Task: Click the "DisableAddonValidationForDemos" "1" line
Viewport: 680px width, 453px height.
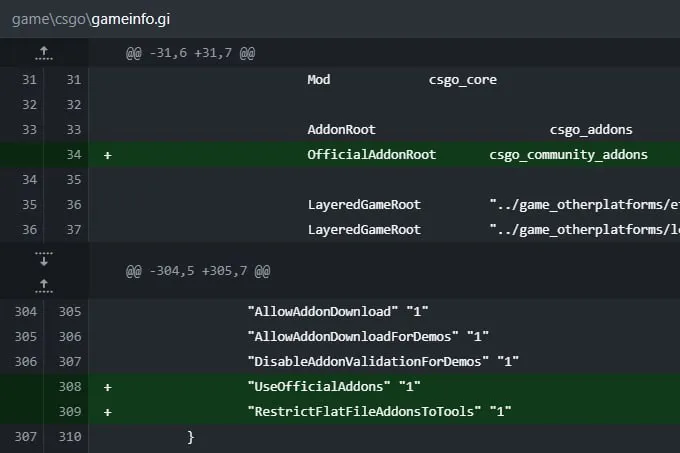Action: (383, 362)
